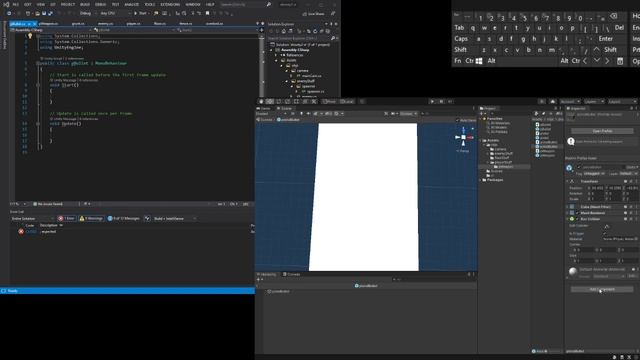Click the scene orientation gizmo cube

pyautogui.click(x=463, y=138)
